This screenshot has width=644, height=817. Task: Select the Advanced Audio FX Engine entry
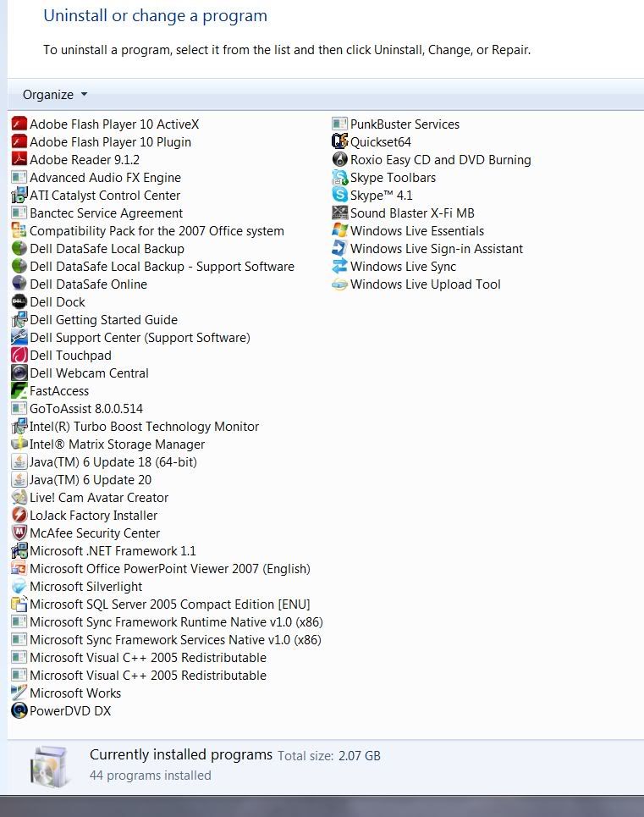(96, 178)
